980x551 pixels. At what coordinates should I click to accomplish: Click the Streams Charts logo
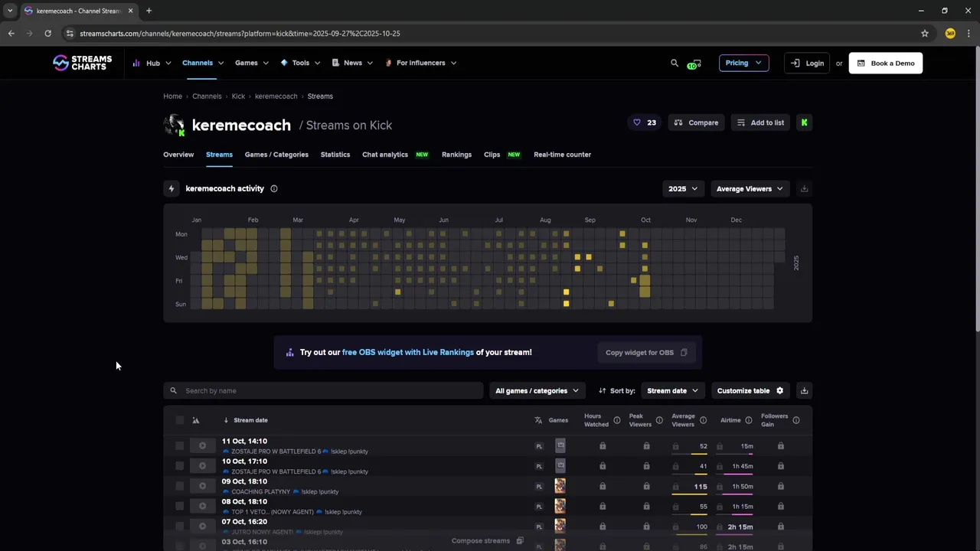click(82, 63)
